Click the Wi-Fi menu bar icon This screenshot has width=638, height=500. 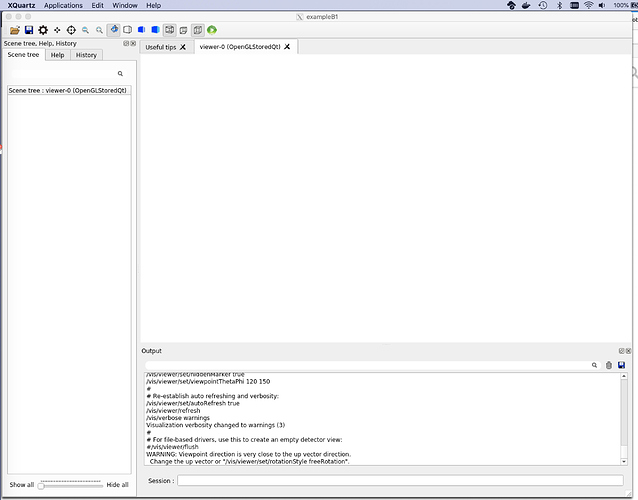click(x=588, y=5)
